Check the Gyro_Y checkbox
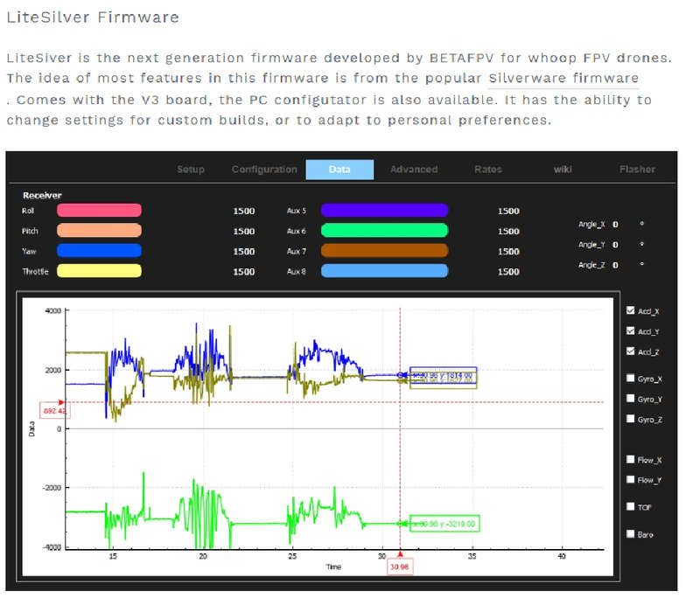The image size is (700, 598). [630, 398]
